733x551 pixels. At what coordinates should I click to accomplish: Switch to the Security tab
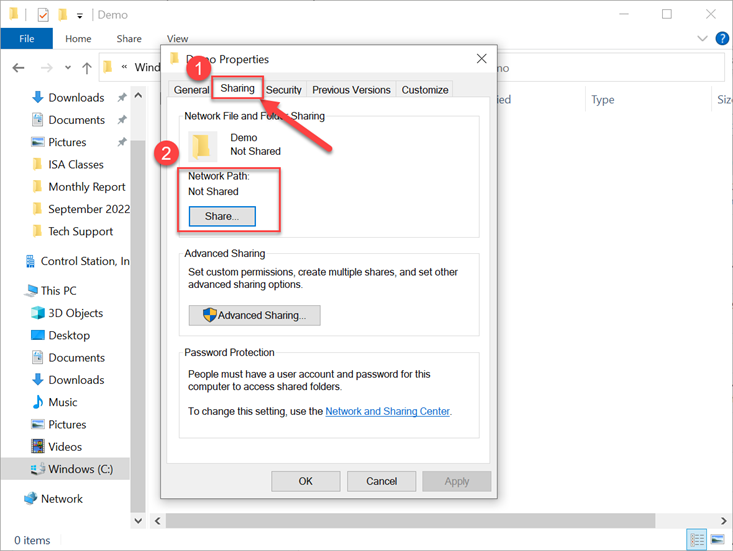284,90
